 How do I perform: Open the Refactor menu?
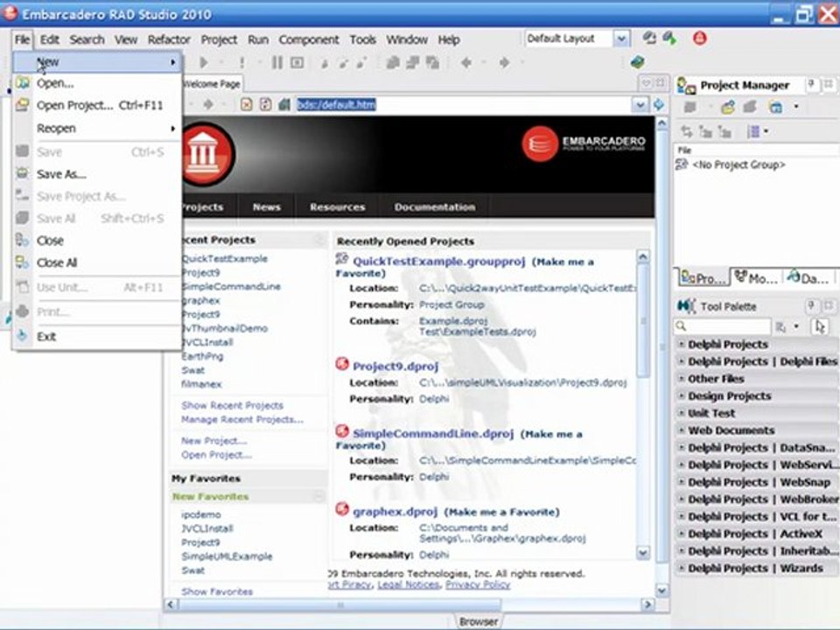[x=169, y=39]
